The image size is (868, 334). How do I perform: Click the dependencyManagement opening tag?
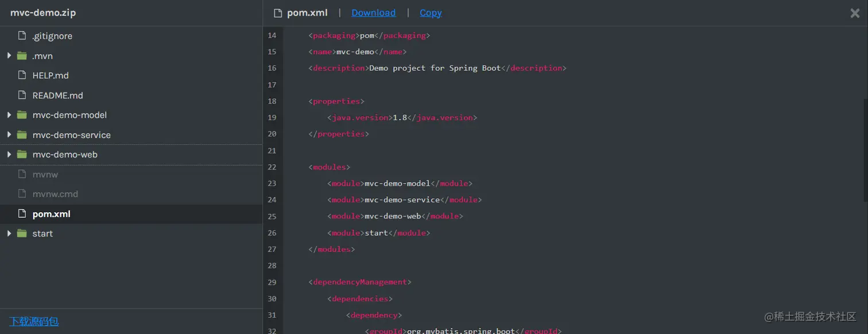360,282
